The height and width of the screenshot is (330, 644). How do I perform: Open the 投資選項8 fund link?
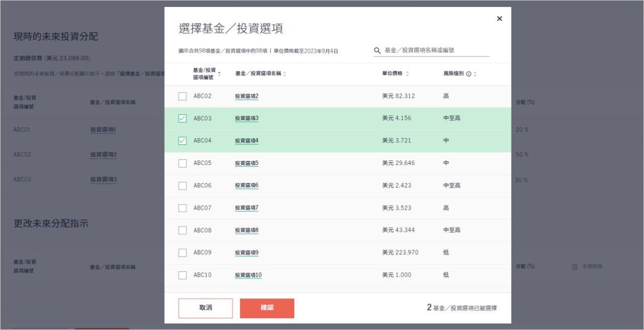(247, 230)
